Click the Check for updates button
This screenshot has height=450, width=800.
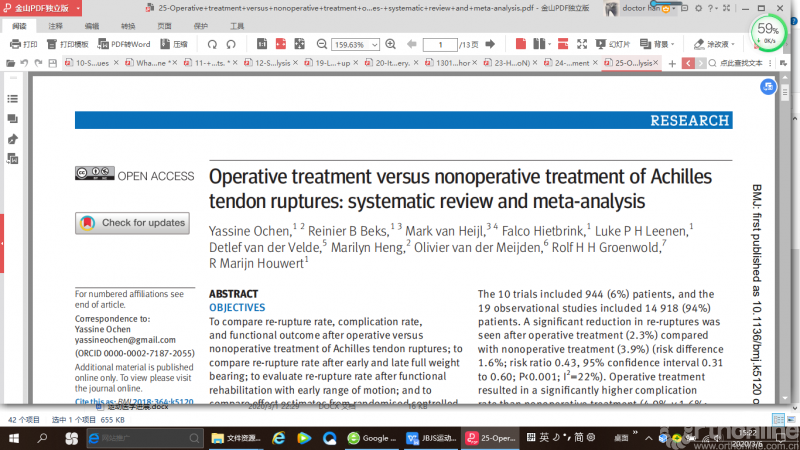point(132,223)
